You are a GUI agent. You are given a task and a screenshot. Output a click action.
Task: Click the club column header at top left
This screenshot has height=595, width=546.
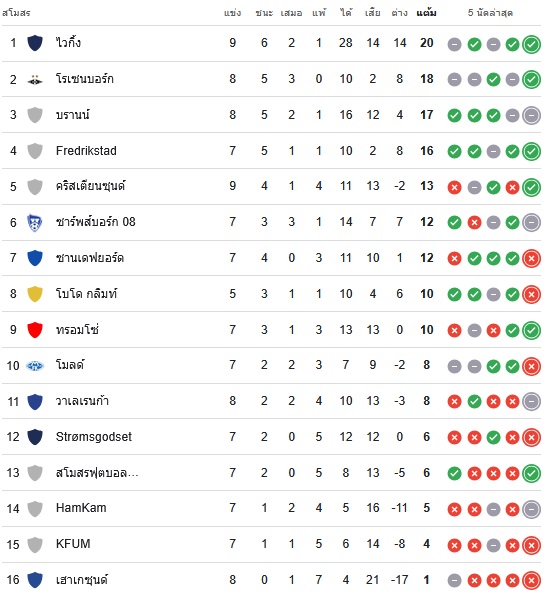16,13
